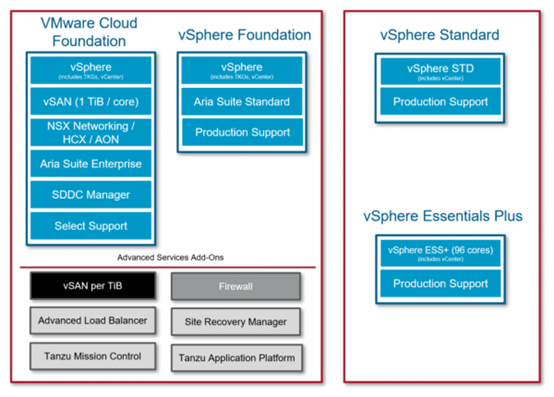The image size is (554, 397).
Task: Click the Advanced Services Add-Ons label
Action: (x=170, y=257)
